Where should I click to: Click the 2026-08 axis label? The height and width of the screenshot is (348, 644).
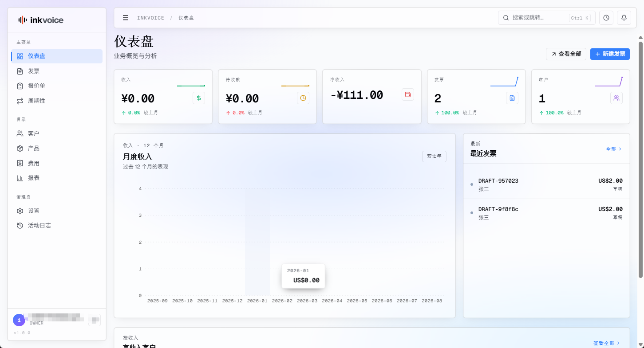[432, 301]
